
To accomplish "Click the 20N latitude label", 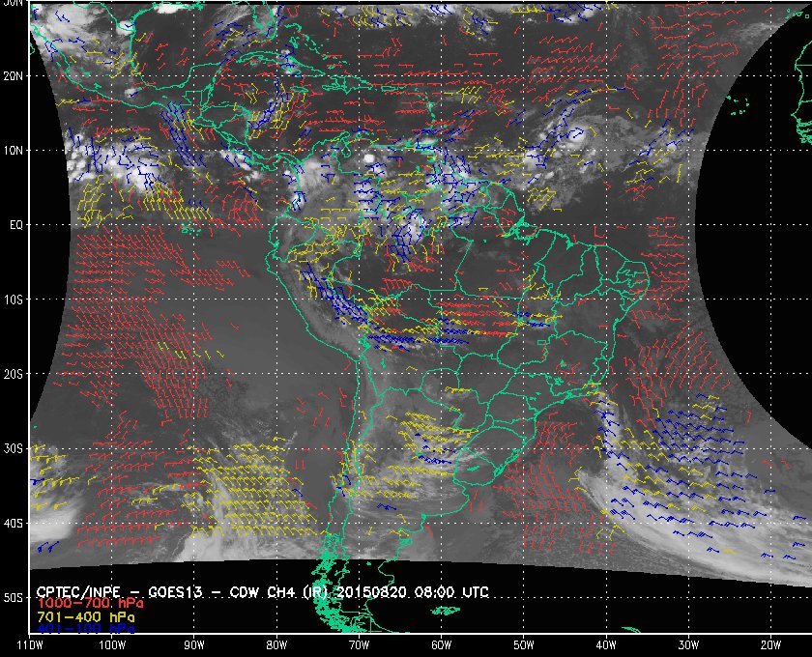I will [13, 76].
